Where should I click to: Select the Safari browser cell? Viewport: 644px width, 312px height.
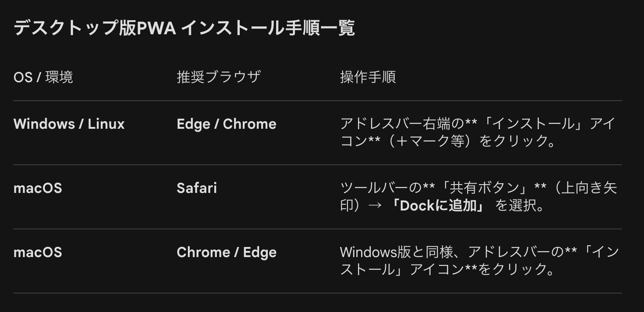pyautogui.click(x=197, y=189)
